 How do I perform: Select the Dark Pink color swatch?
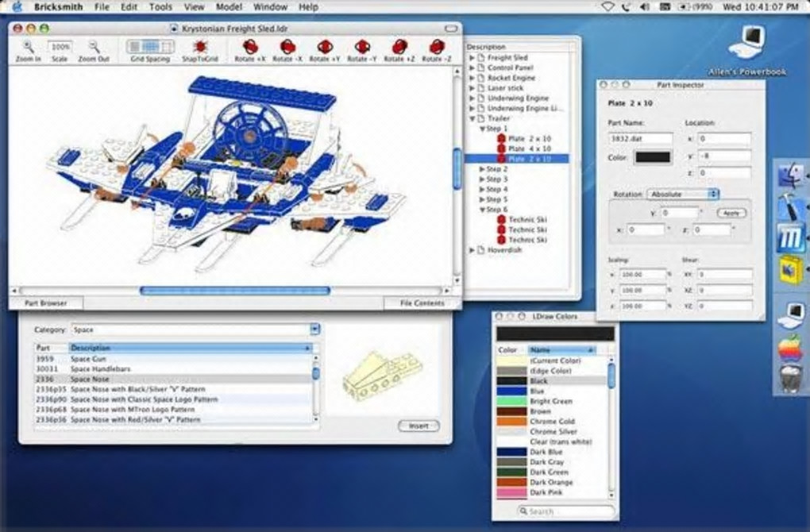click(511, 493)
